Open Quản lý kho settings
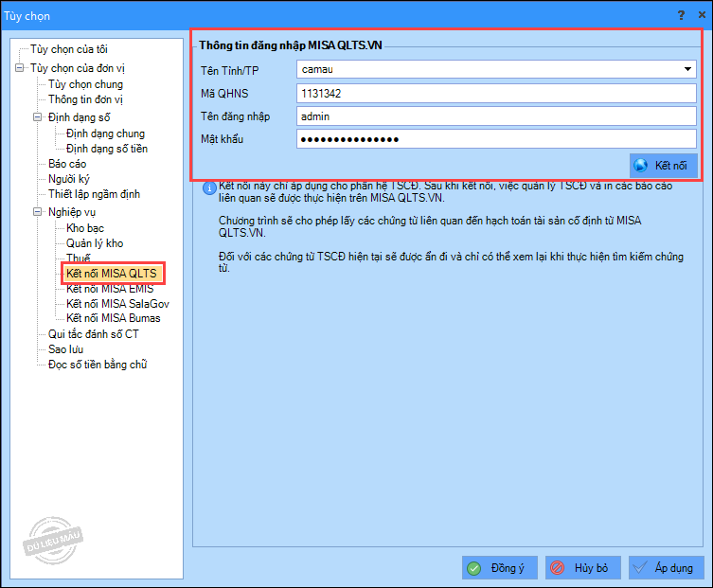This screenshot has width=713, height=588. (95, 243)
